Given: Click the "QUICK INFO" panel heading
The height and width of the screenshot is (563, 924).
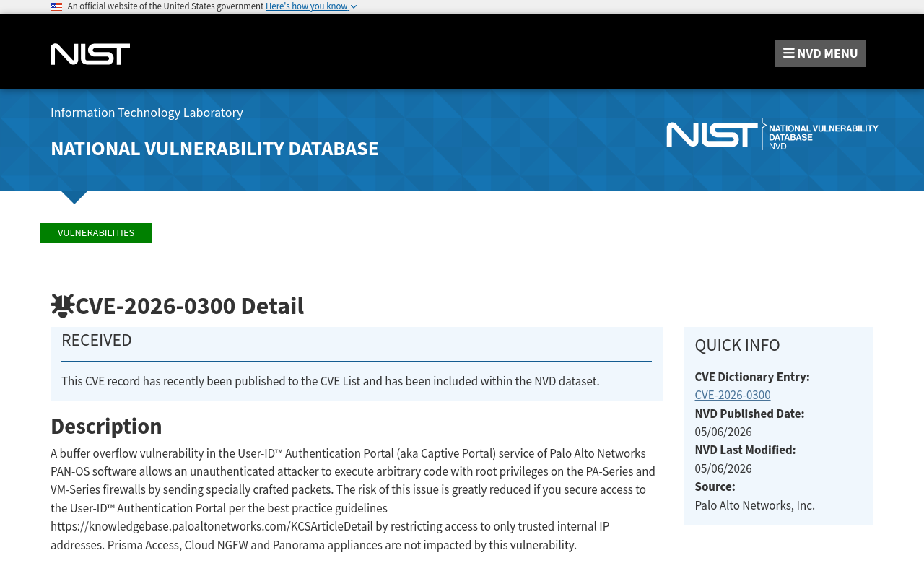Looking at the screenshot, I should [x=737, y=345].
